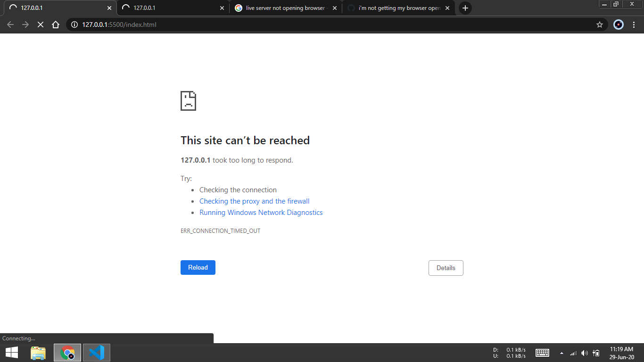
Task: Bookmark this page with the star icon
Action: pyautogui.click(x=599, y=25)
